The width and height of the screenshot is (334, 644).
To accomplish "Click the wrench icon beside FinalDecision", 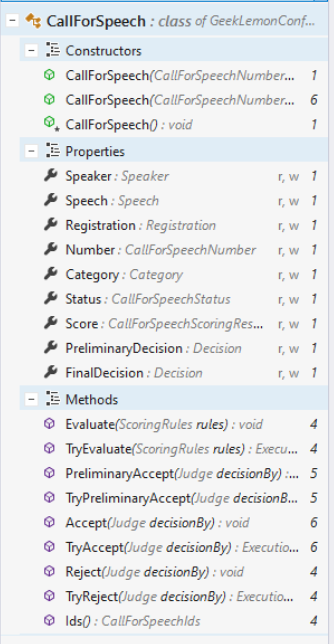I will click(x=51, y=372).
